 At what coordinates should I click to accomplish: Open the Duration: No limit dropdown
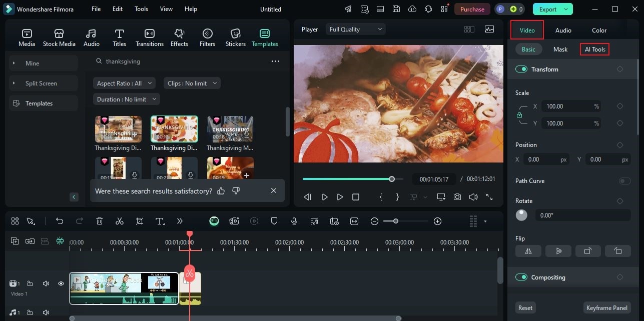pyautogui.click(x=126, y=99)
